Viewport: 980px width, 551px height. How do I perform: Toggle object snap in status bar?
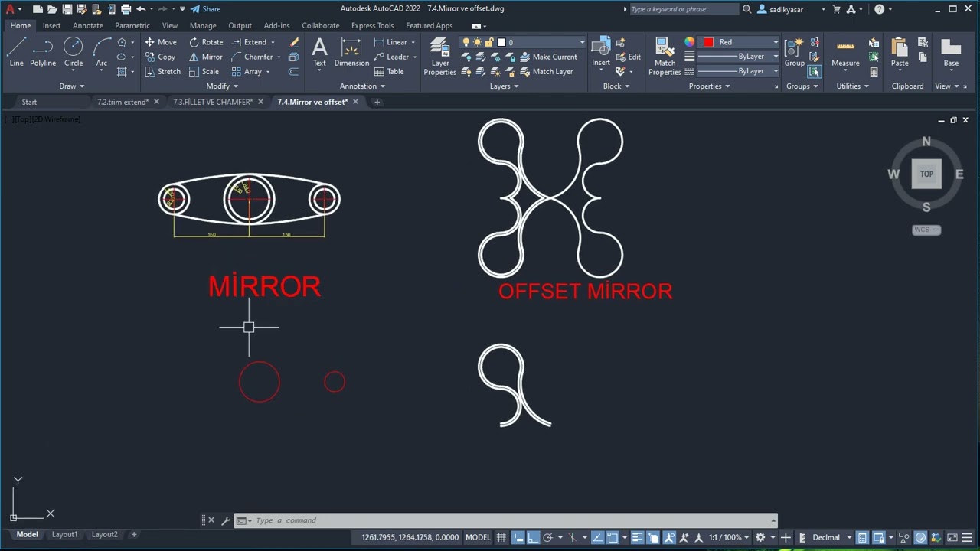point(614,537)
